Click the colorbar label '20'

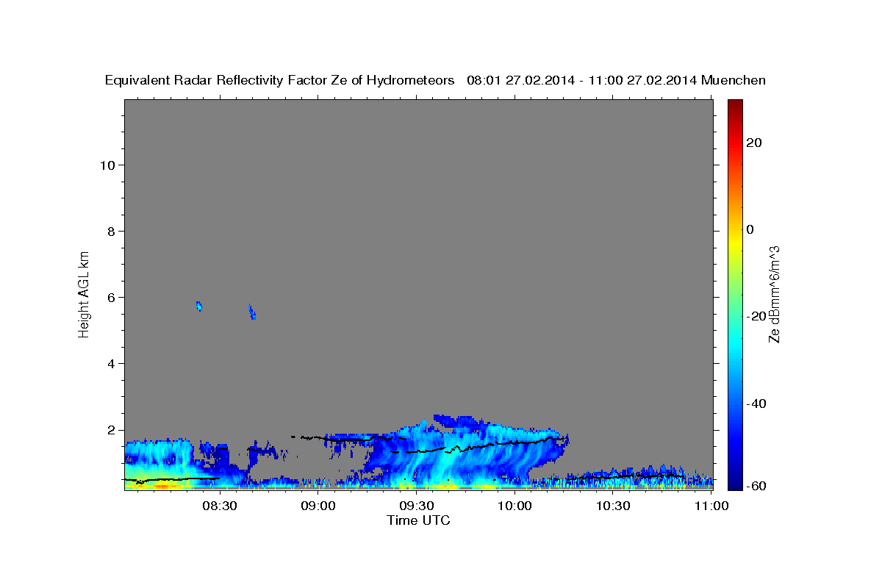coord(753,143)
